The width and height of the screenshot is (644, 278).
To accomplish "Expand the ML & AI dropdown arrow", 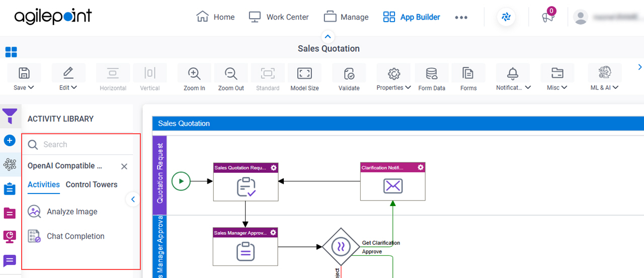I will pyautogui.click(x=616, y=87).
